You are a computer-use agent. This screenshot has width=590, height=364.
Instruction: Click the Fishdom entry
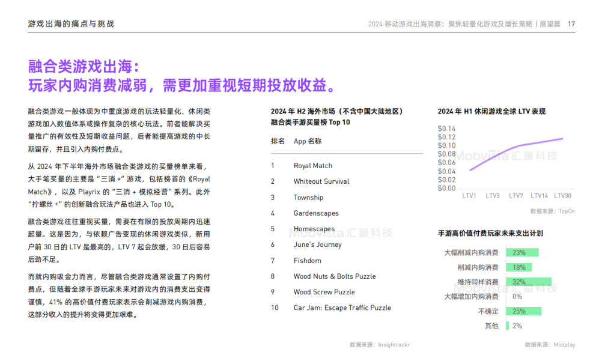[308, 261]
